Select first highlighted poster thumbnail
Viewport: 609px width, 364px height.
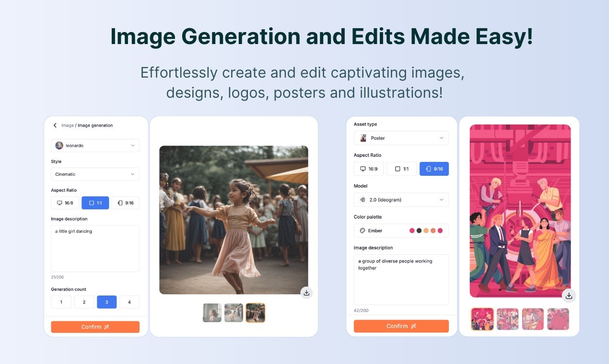482,319
